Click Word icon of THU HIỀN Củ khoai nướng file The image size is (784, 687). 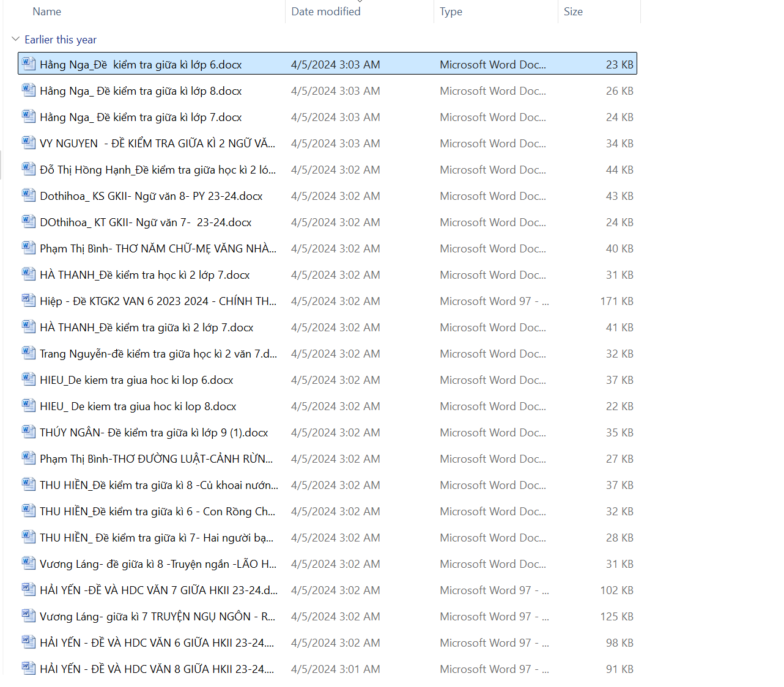click(29, 484)
